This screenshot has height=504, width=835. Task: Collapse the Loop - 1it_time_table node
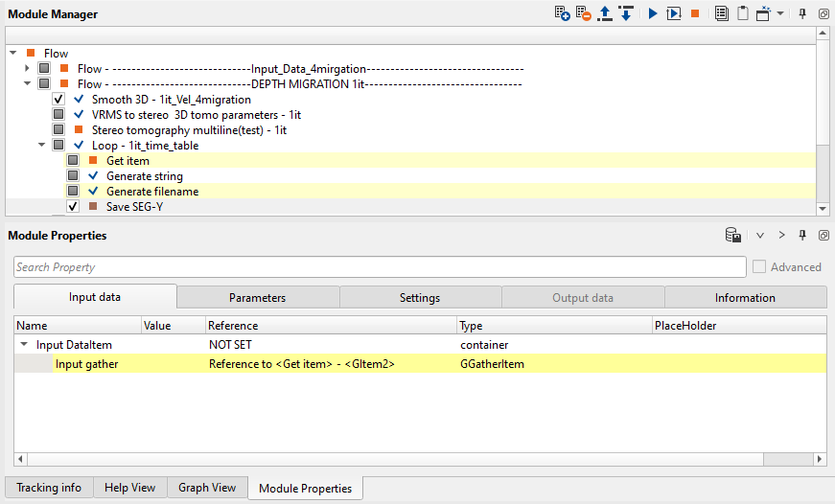click(x=41, y=146)
